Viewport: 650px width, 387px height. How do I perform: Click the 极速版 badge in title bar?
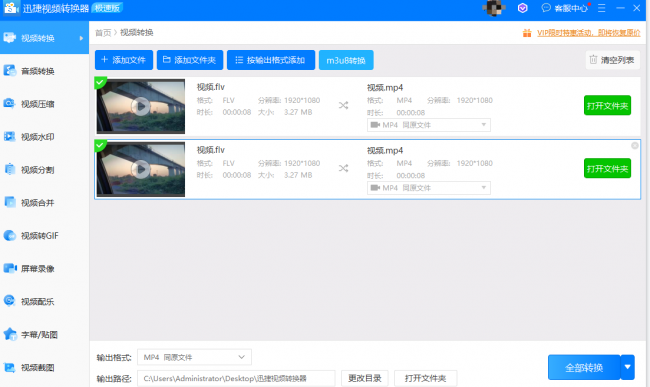pyautogui.click(x=107, y=8)
